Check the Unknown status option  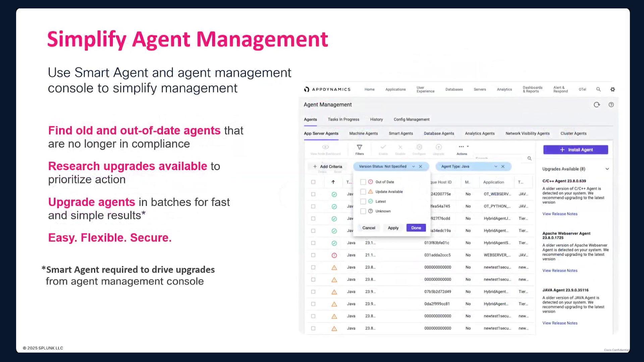coord(363,211)
